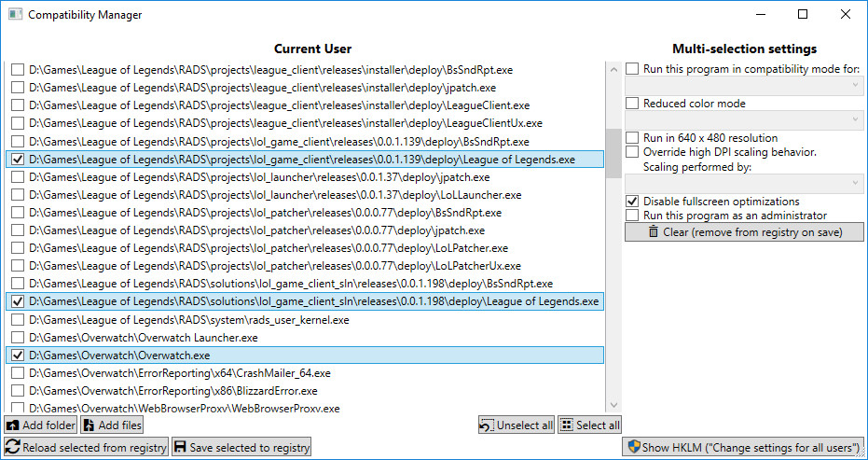
Task: Open the compatibility mode dropdown
Action: point(744,85)
